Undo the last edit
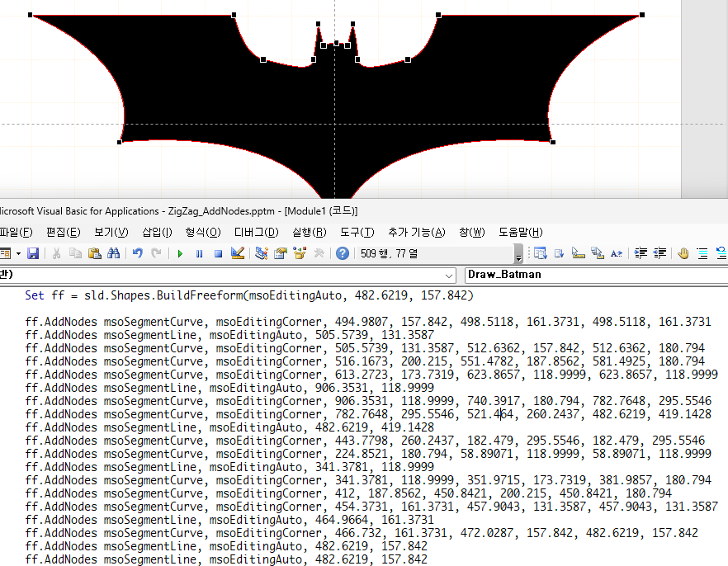This screenshot has height=566, width=728. click(x=137, y=253)
